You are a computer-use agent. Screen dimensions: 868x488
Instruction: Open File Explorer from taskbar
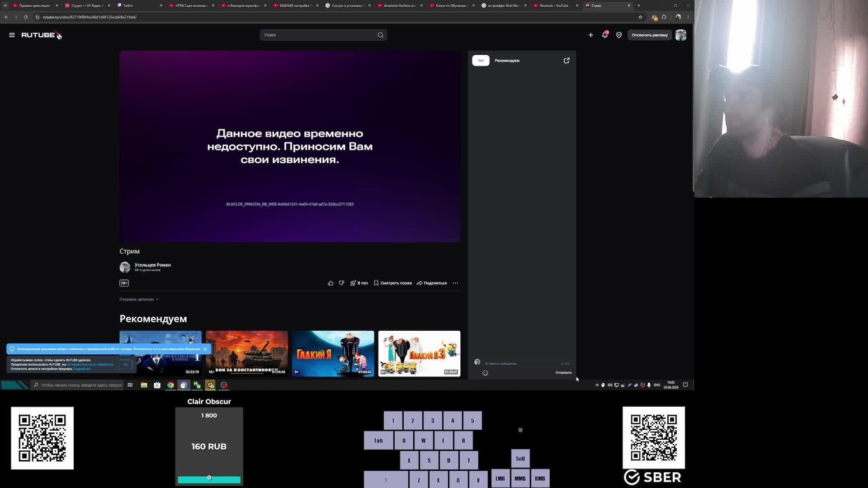coord(144,385)
